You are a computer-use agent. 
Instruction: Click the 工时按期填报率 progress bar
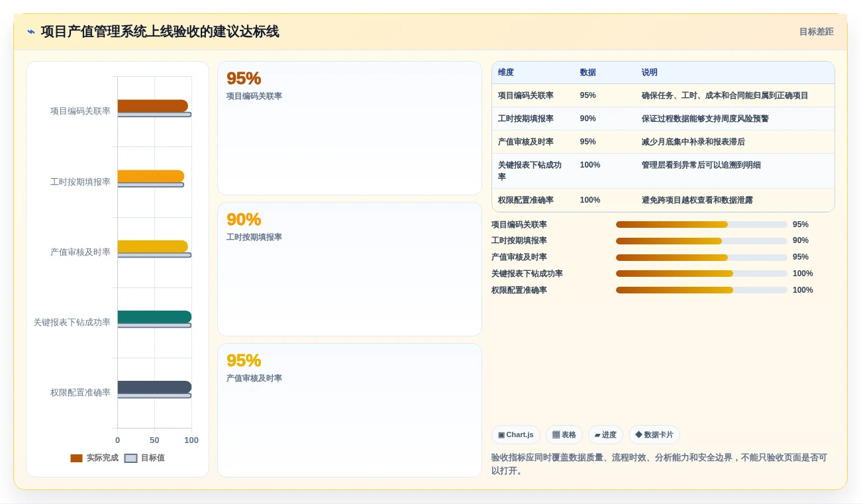pyautogui.click(x=701, y=241)
